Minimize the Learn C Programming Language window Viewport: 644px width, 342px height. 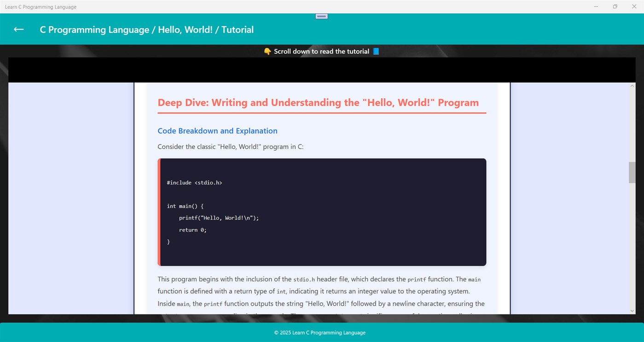tap(595, 6)
